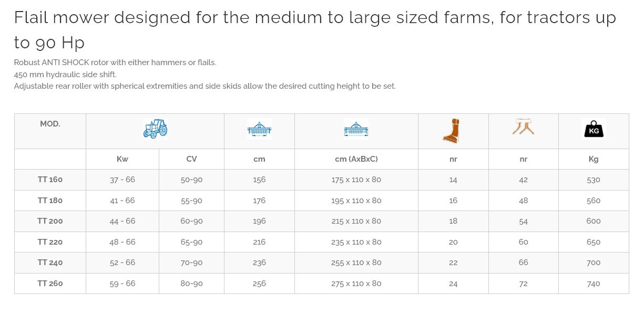Select the MOD. column header
The height and width of the screenshot is (315, 644).
[x=50, y=124]
